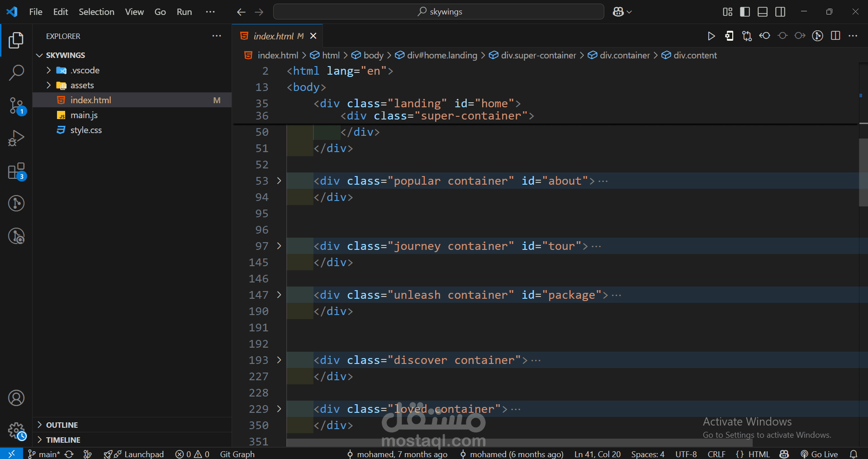Open the Edit menu
This screenshot has height=459, width=868.
[x=61, y=12]
